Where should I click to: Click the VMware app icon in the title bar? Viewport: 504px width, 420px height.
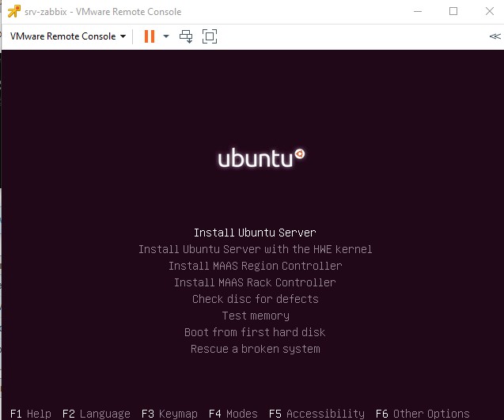14,12
